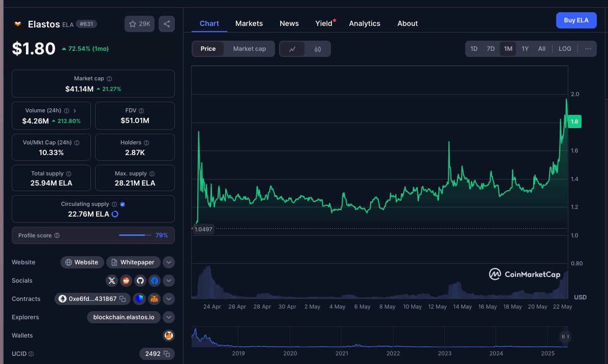Viewport: 608px width, 364px height.
Task: Click the $51.01M FDV value
Action: [135, 121]
